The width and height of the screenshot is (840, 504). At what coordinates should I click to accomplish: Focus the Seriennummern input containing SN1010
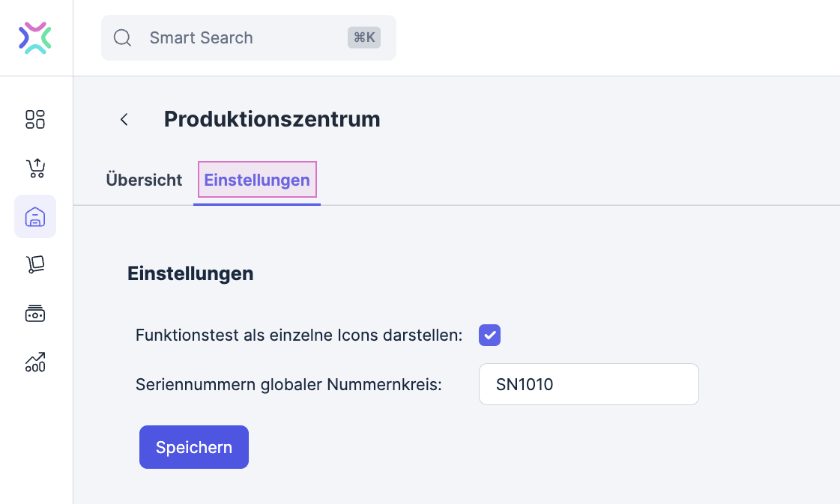(588, 385)
